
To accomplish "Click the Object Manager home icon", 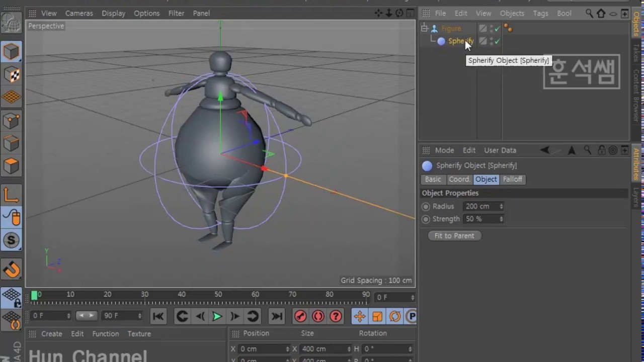I will [601, 14].
